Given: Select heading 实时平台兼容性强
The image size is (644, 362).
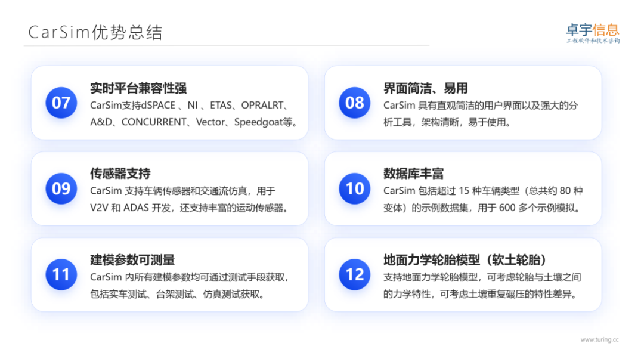Looking at the screenshot, I should tap(138, 88).
